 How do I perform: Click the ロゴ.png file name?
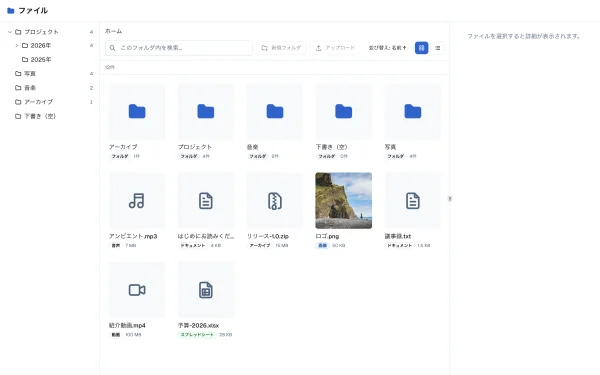(327, 236)
